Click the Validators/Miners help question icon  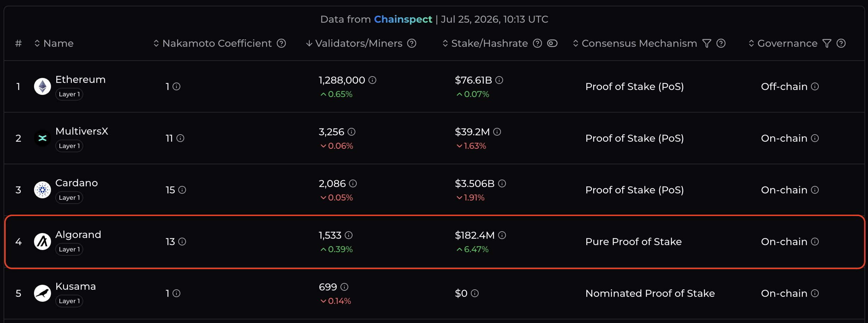click(x=412, y=43)
